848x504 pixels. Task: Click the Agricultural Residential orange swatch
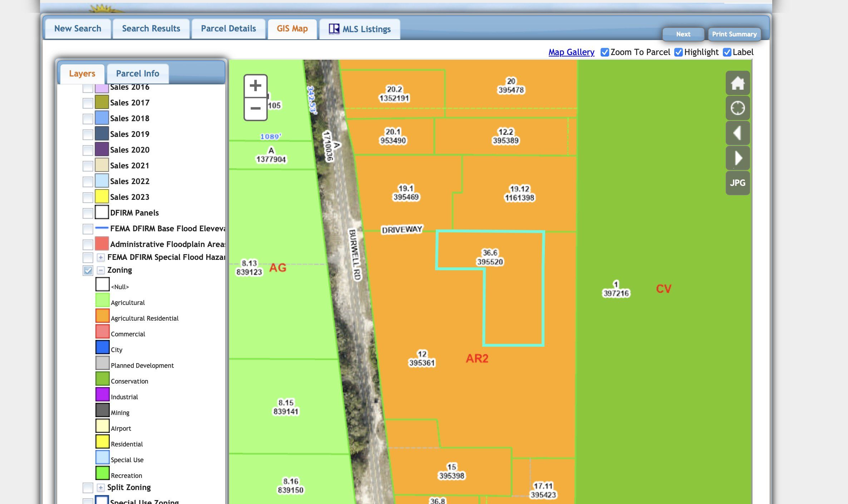pos(102,316)
